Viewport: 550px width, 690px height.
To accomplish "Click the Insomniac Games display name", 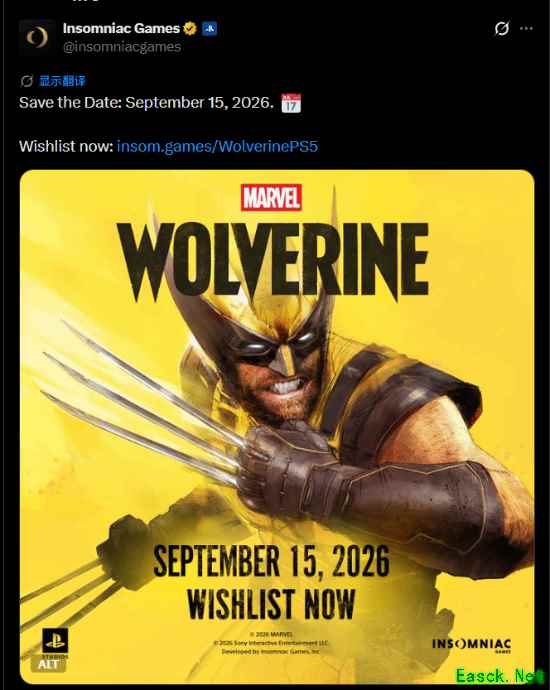I will pos(121,29).
